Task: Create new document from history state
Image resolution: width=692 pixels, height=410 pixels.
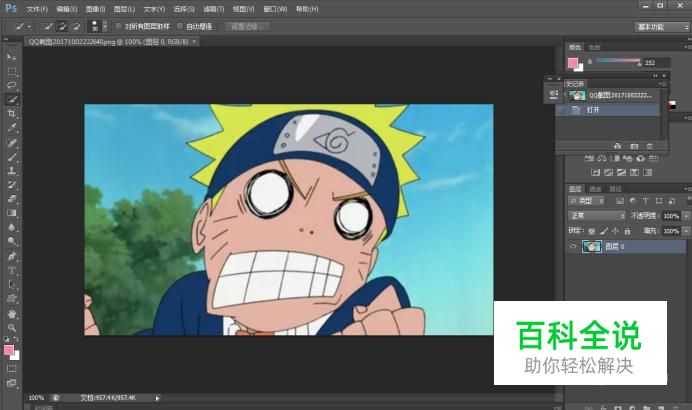Action: coord(617,146)
